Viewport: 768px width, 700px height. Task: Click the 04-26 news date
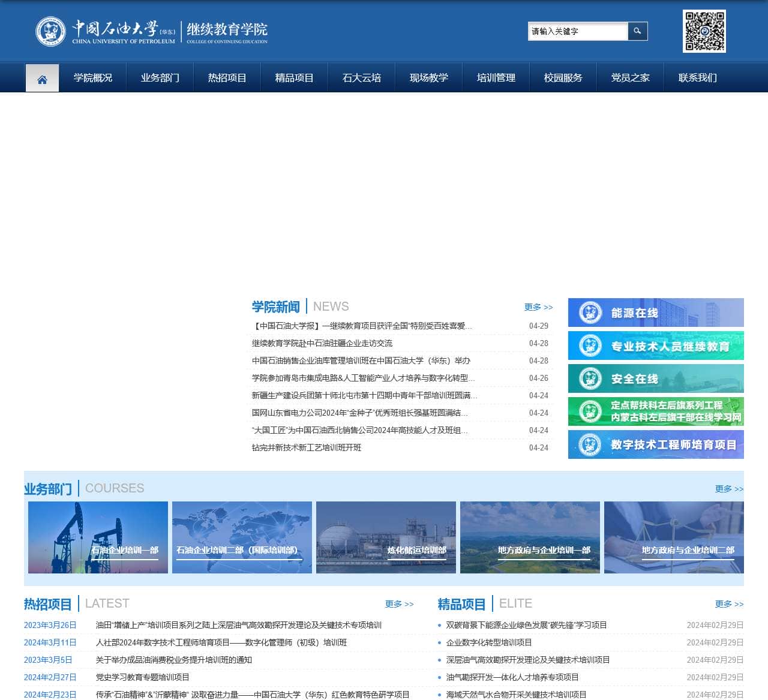tap(539, 378)
